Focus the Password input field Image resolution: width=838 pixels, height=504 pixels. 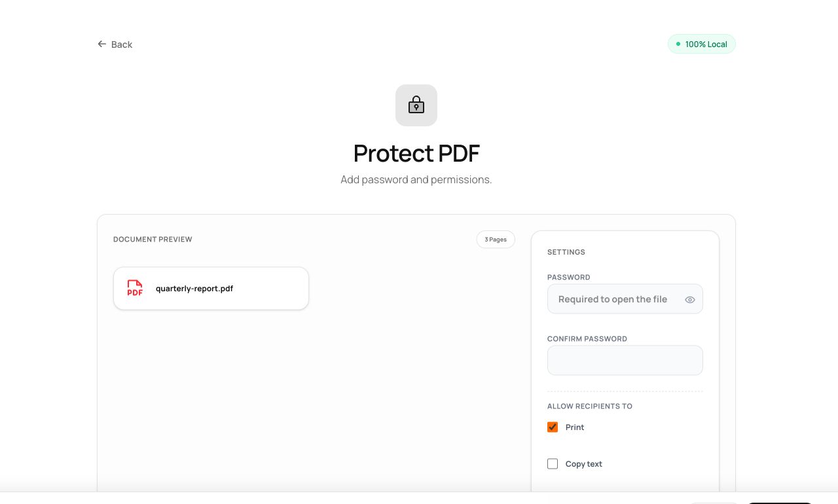click(x=625, y=299)
